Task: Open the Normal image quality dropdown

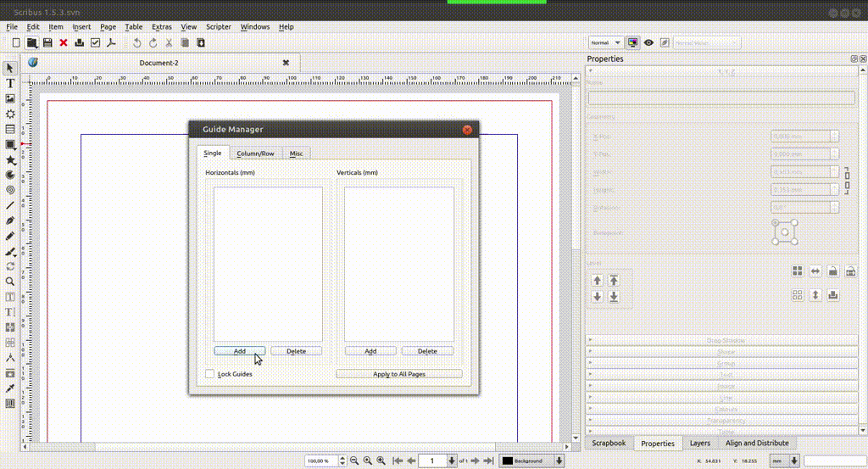Action: [606, 42]
